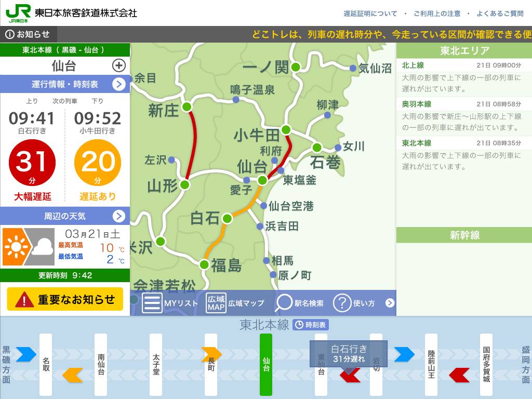Select 東北本線（黒磯-仙台）line header
This screenshot has height=399, width=532.
[65, 50]
